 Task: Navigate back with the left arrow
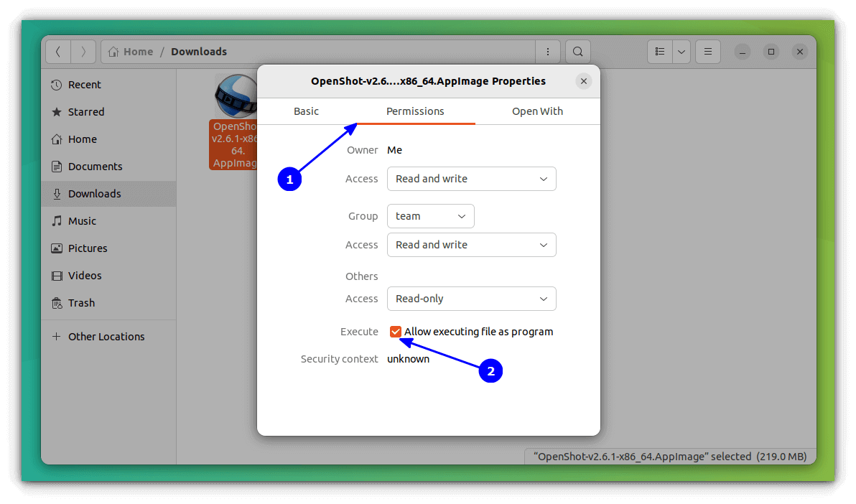58,51
